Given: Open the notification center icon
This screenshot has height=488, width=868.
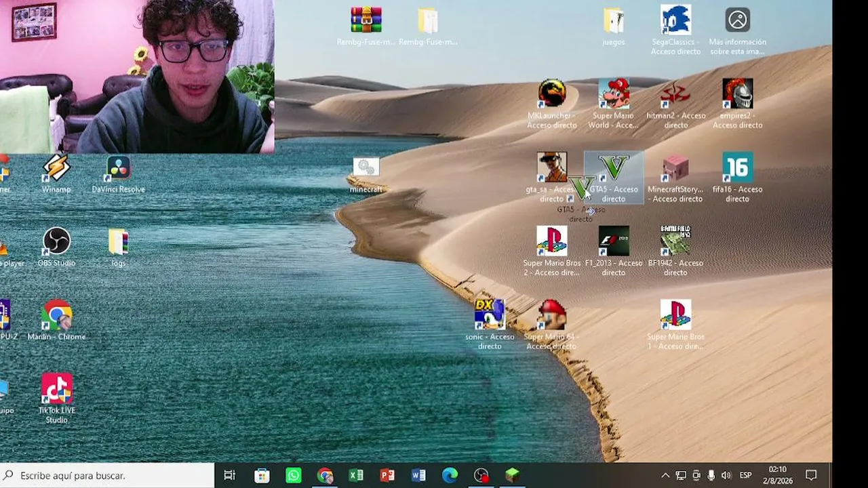Looking at the screenshot, I should [811, 475].
